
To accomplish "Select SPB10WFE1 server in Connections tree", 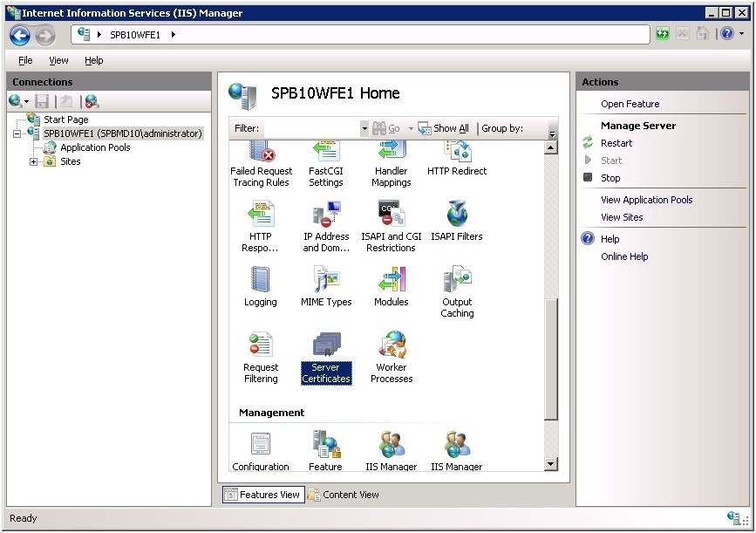I will (x=122, y=133).
